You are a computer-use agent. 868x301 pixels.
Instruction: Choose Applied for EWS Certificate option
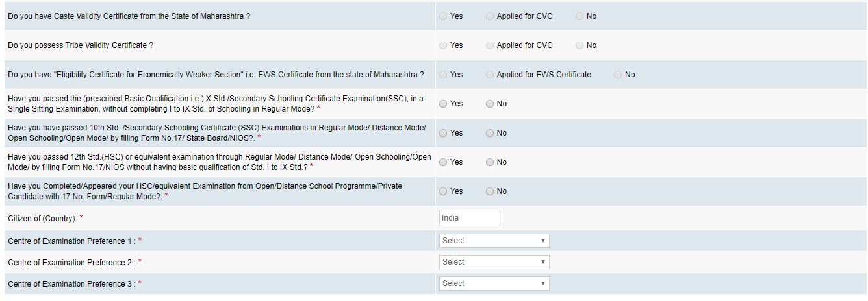[x=490, y=75]
